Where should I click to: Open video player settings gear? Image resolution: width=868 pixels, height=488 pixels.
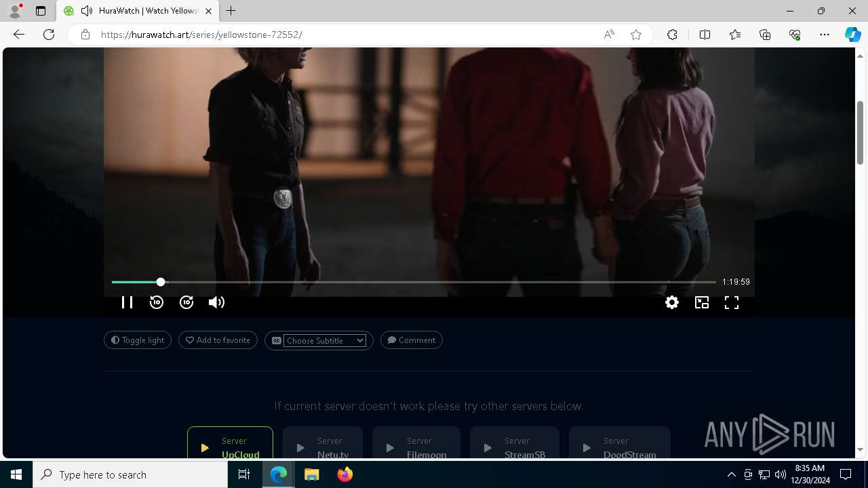click(672, 302)
